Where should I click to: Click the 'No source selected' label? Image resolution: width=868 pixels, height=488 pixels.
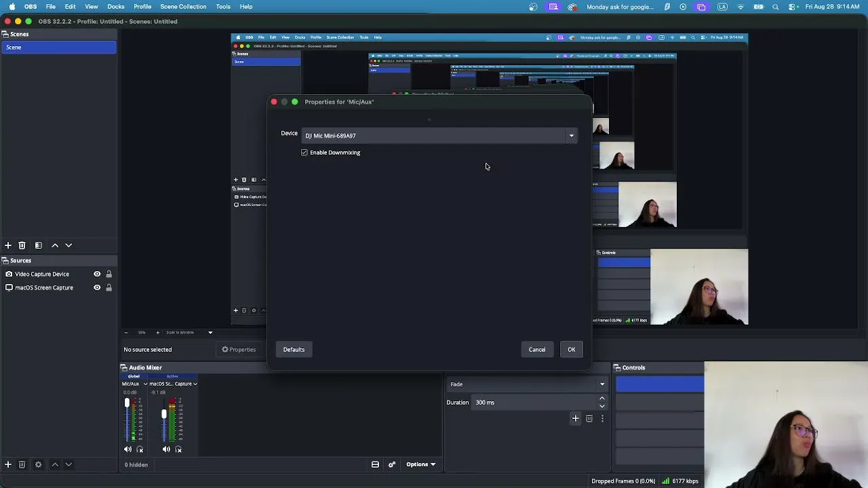[x=148, y=350]
